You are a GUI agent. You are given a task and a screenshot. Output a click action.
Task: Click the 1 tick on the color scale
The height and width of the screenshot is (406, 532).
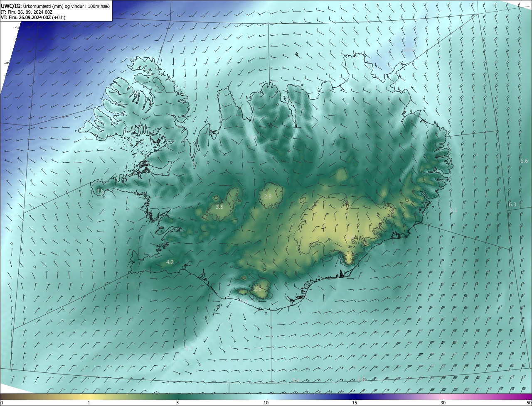click(89, 403)
